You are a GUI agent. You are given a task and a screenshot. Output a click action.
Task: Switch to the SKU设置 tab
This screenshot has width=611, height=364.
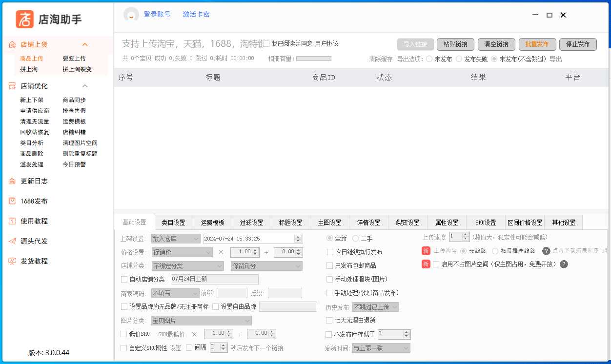pyautogui.click(x=485, y=222)
